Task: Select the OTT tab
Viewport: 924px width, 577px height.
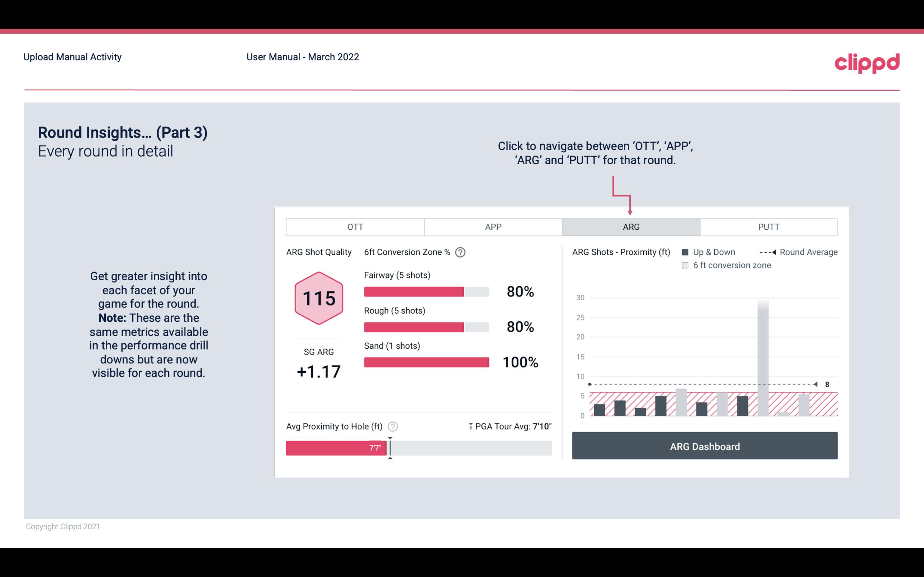Action: click(355, 227)
